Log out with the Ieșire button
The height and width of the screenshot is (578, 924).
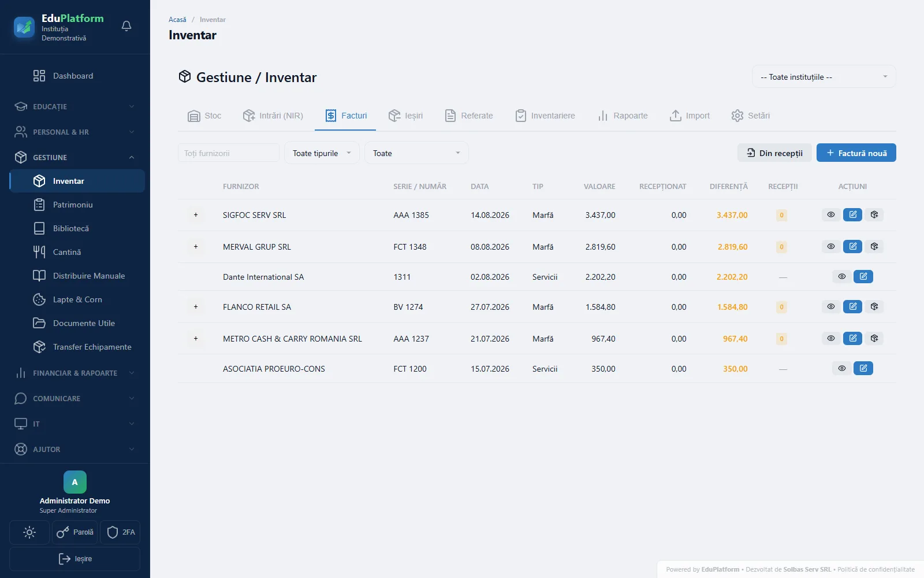75,559
